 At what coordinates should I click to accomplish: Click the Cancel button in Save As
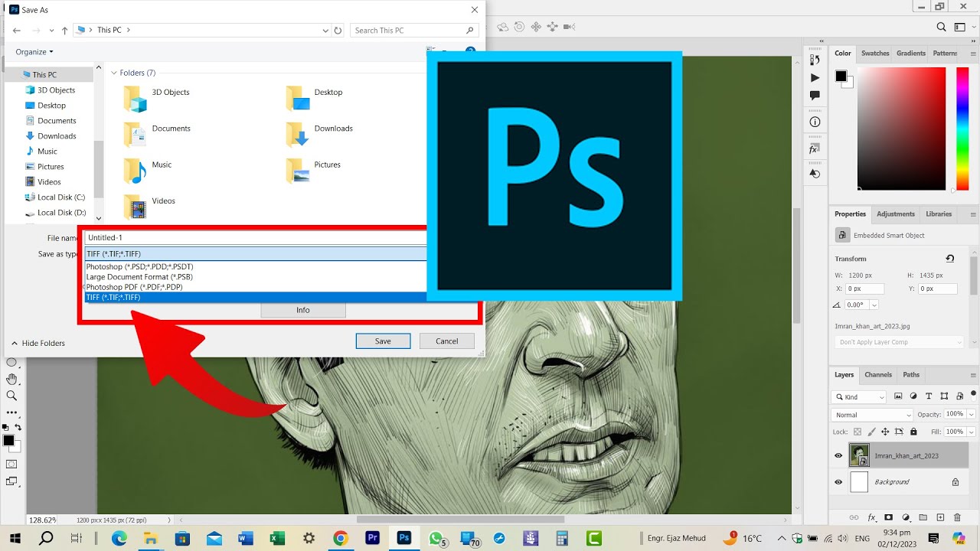pos(447,341)
